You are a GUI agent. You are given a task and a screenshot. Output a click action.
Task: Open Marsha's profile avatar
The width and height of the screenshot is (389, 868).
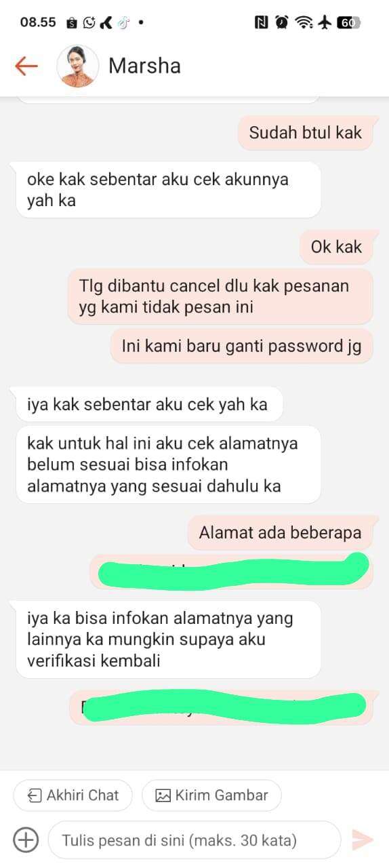click(x=78, y=66)
